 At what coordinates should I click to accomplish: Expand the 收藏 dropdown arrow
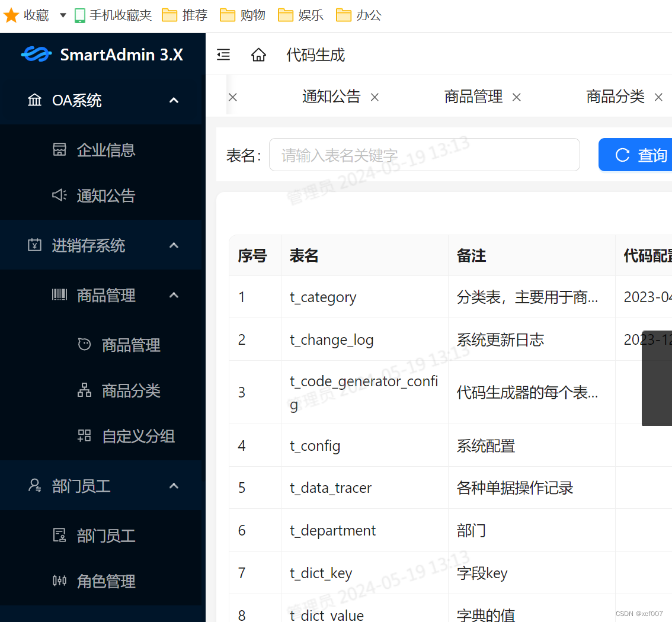[x=62, y=15]
